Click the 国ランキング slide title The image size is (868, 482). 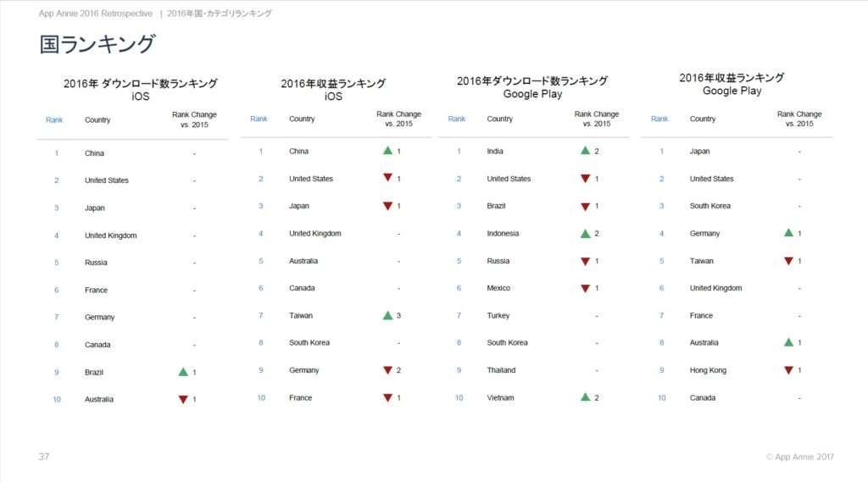(x=97, y=44)
